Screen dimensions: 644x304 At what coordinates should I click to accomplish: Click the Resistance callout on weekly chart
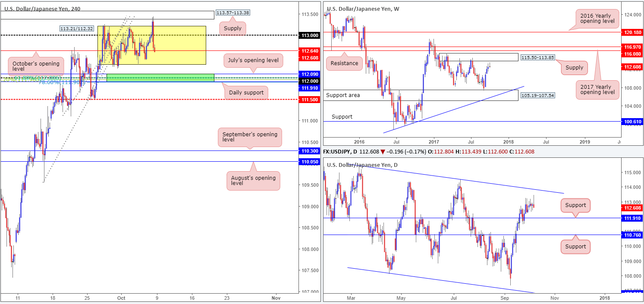[x=344, y=63]
